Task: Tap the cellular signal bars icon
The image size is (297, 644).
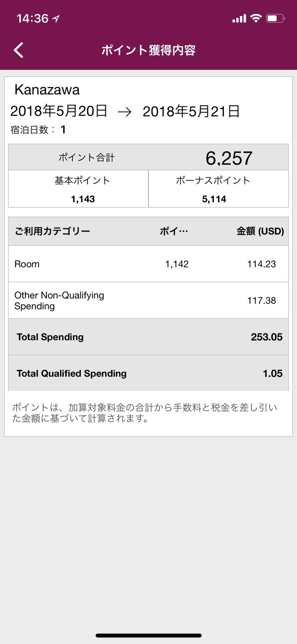Action: pos(239,19)
